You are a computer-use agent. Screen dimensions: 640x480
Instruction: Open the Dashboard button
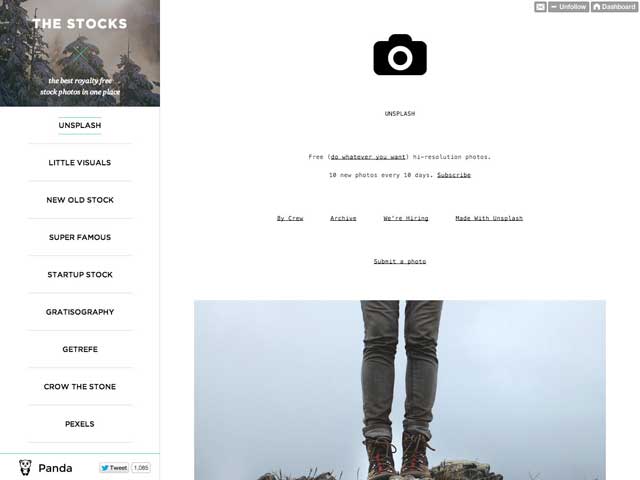614,7
